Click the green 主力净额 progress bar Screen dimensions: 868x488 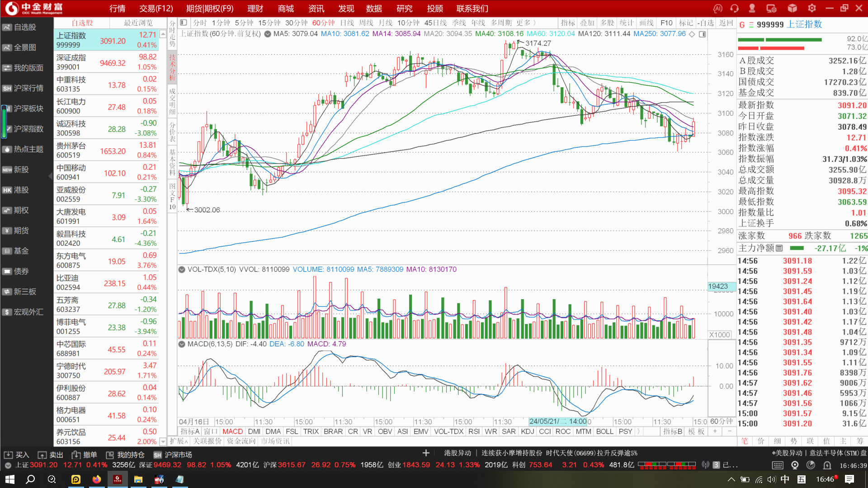coord(797,248)
